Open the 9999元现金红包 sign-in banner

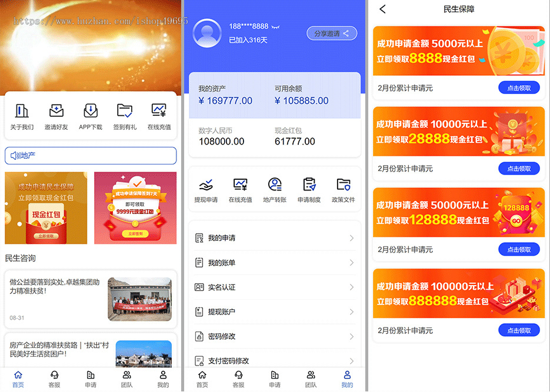point(135,207)
